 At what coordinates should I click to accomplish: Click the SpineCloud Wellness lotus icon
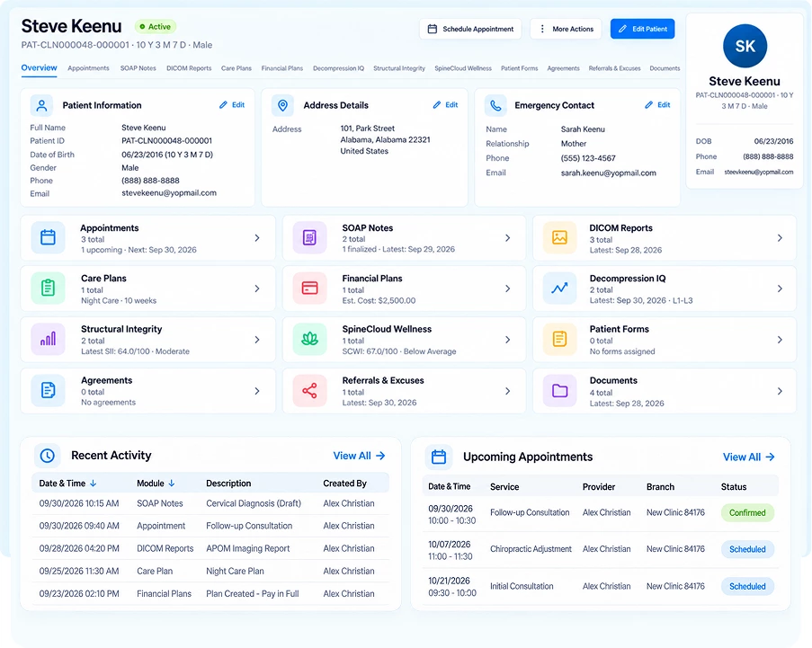309,339
